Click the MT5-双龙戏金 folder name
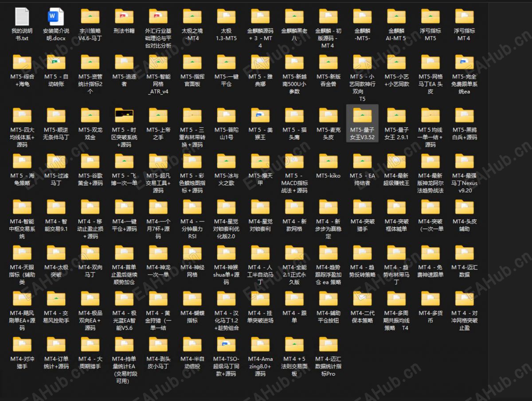This screenshot has width=532, height=401. [x=90, y=133]
